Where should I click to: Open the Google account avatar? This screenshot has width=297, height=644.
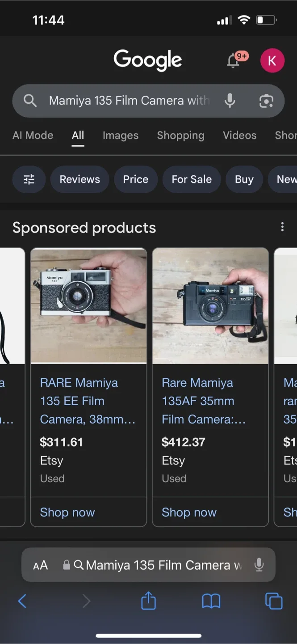[272, 60]
